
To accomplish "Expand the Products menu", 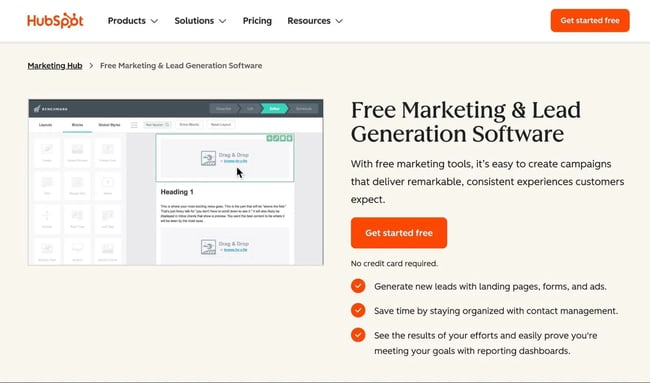I will tap(133, 21).
